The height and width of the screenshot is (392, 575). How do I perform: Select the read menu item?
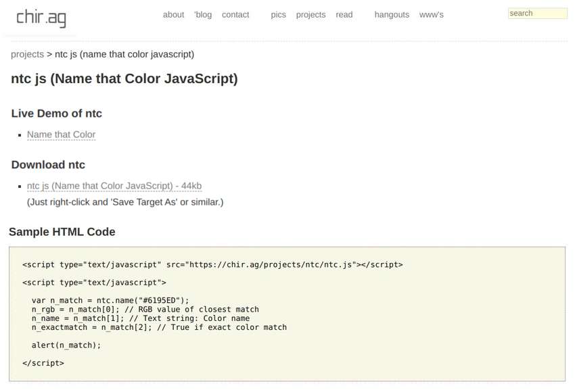click(344, 15)
